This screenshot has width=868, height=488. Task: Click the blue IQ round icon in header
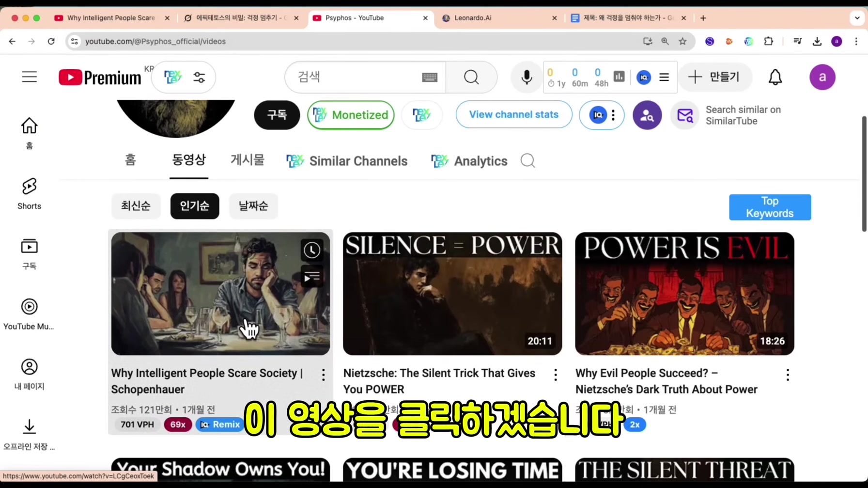click(644, 77)
